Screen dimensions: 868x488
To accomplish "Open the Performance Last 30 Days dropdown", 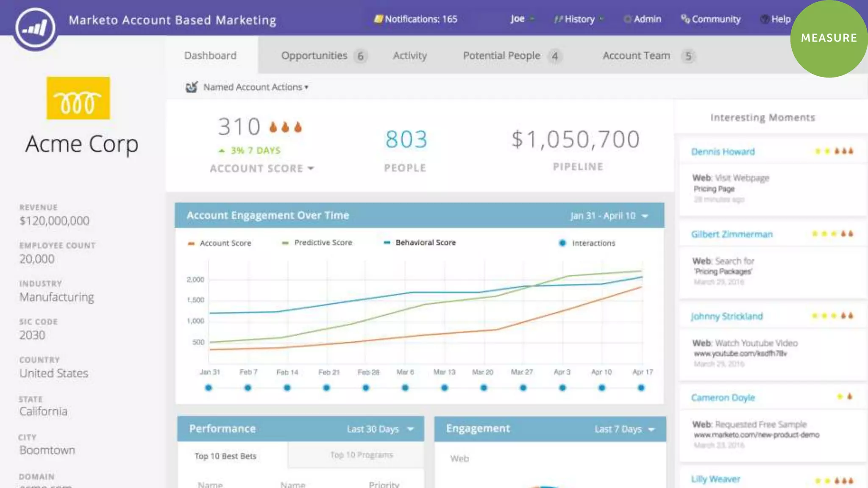I will (380, 429).
